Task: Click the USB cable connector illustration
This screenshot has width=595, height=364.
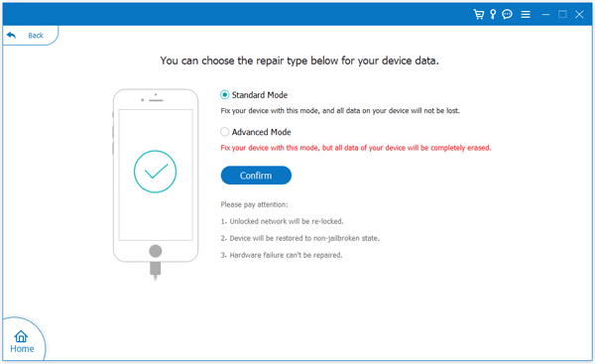Action: tap(156, 270)
